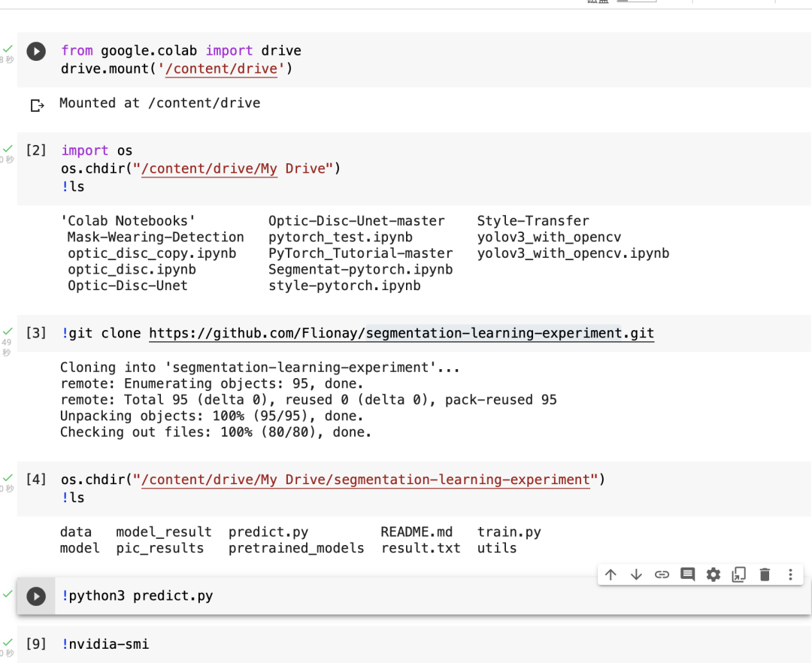This screenshot has height=663, width=812.
Task: Click 'Style-Transfer' folder name
Action: tap(533, 221)
